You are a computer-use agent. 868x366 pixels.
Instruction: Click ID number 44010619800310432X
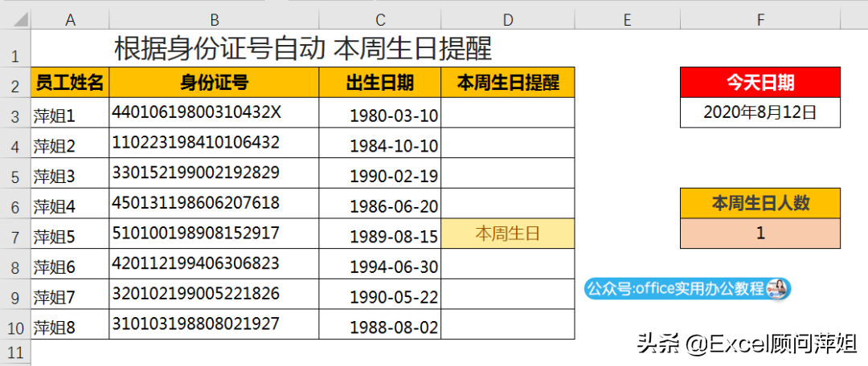[x=215, y=113]
